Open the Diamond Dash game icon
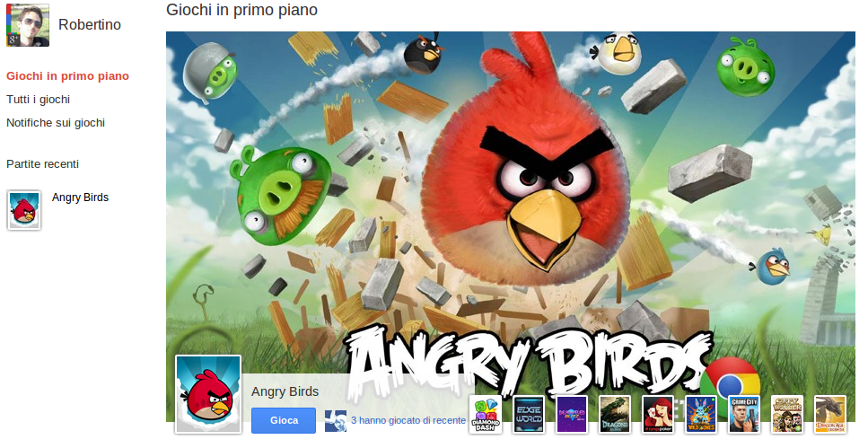Image resolution: width=868 pixels, height=448 pixels. (486, 414)
